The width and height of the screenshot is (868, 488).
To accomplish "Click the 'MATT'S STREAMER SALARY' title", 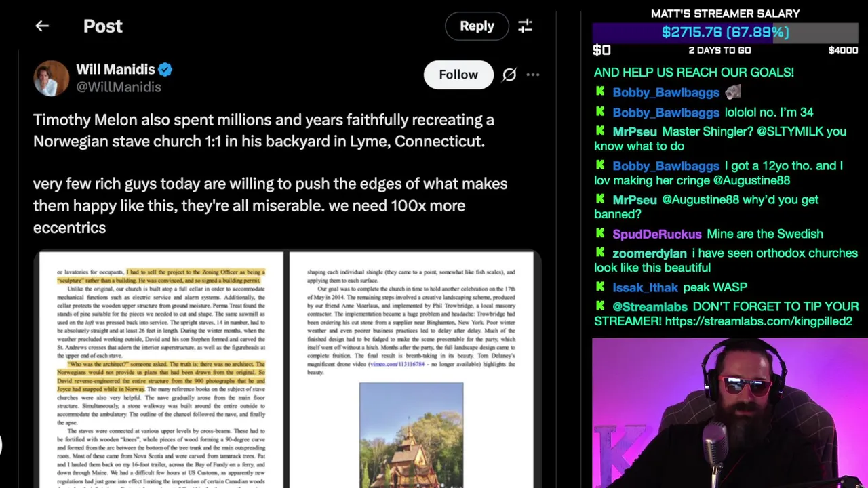I will click(726, 14).
